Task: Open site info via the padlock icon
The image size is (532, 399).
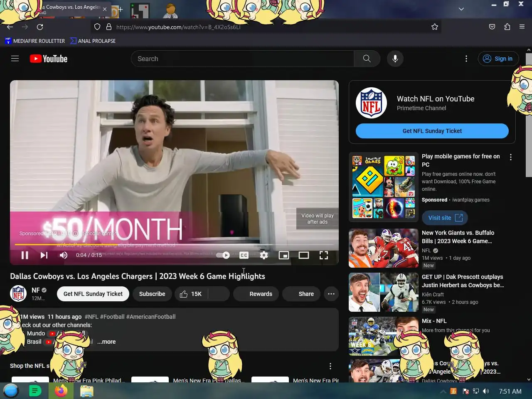Action: [x=109, y=27]
